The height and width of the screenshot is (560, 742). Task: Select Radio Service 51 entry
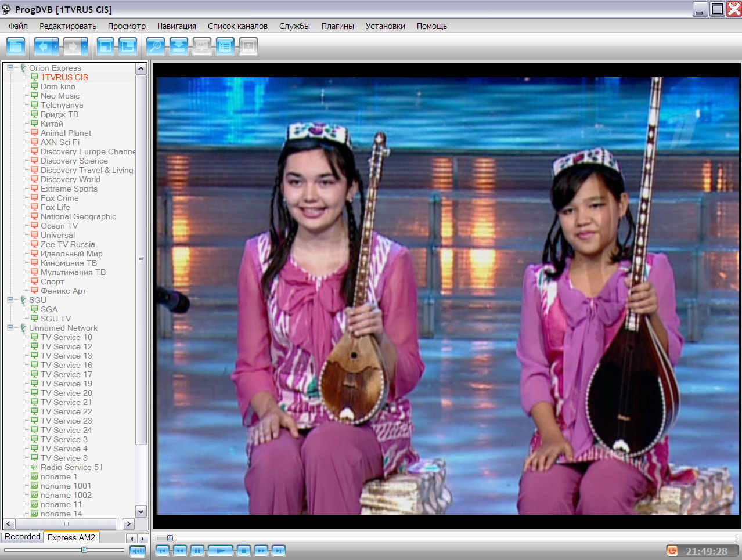71,467
